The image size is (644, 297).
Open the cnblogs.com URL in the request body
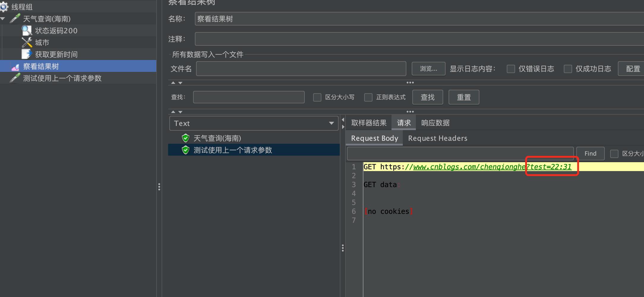(492, 167)
